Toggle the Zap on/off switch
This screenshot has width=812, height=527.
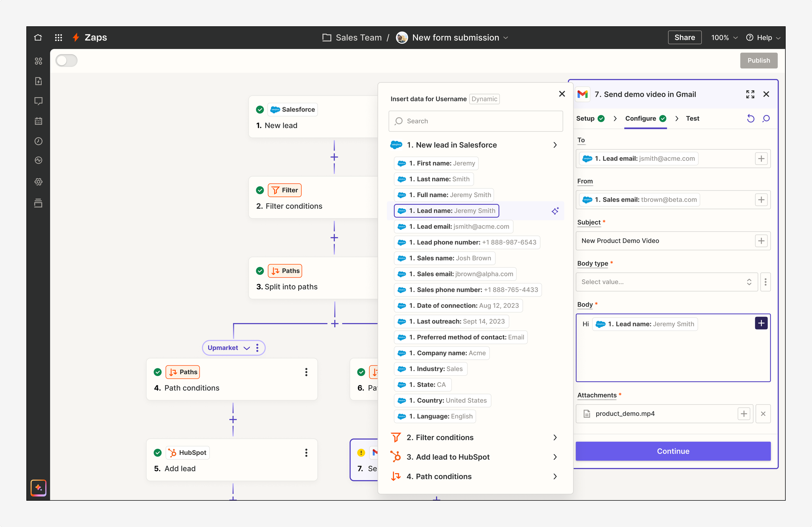click(67, 61)
